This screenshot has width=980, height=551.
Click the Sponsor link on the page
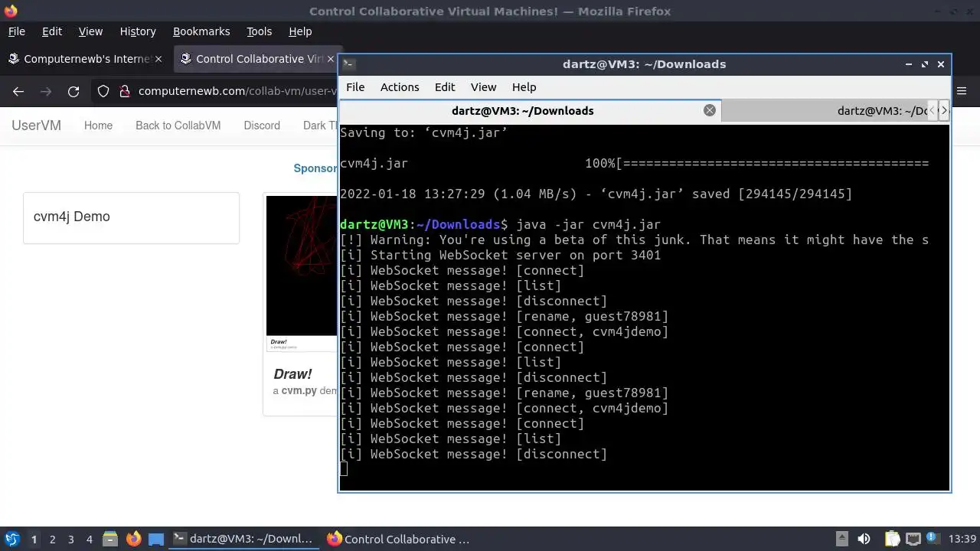(x=315, y=168)
